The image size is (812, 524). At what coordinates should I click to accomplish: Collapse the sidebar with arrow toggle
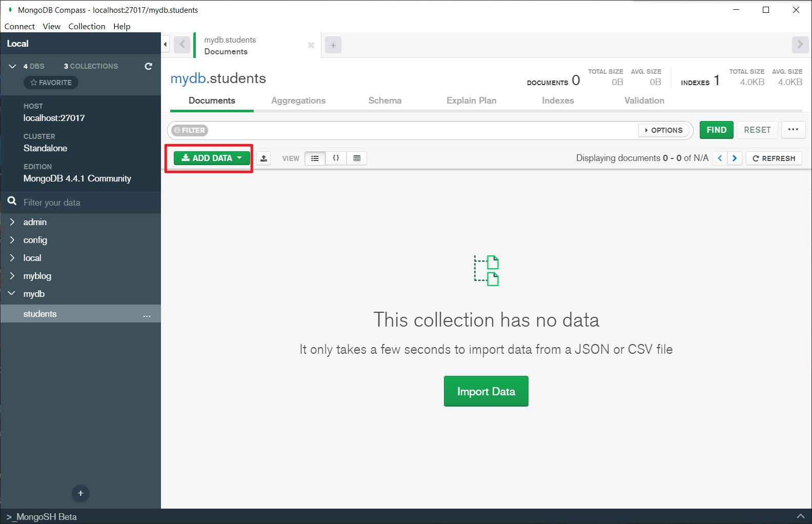[165, 45]
